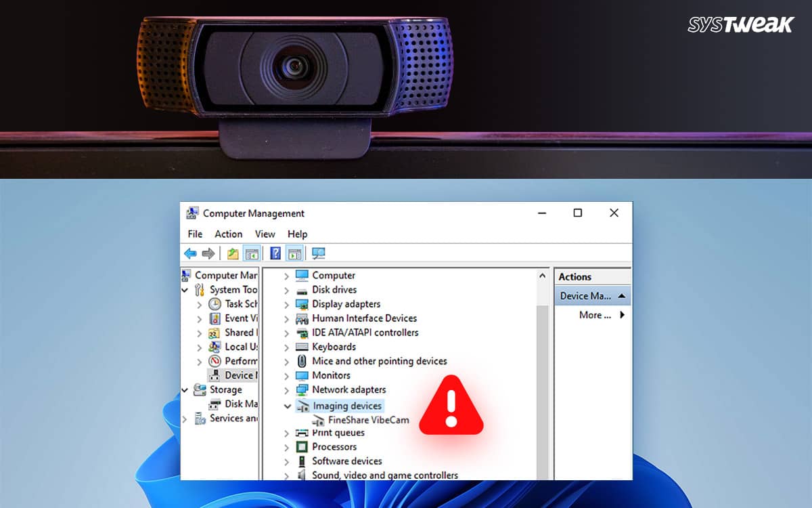Open the View menu
Screen dimensions: 812x508
pyautogui.click(x=265, y=234)
